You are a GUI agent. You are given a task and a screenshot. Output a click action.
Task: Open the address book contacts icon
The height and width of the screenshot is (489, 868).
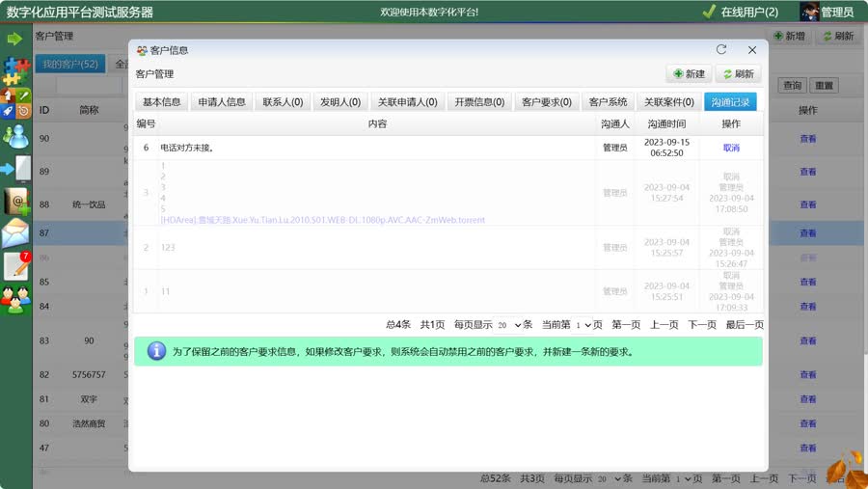[x=15, y=202]
